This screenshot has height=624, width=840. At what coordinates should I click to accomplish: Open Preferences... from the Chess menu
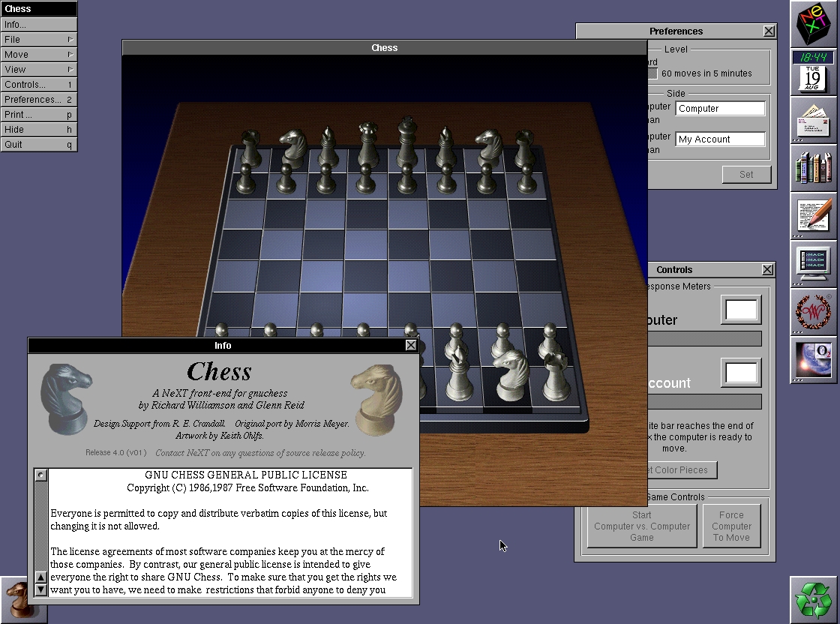click(38, 100)
